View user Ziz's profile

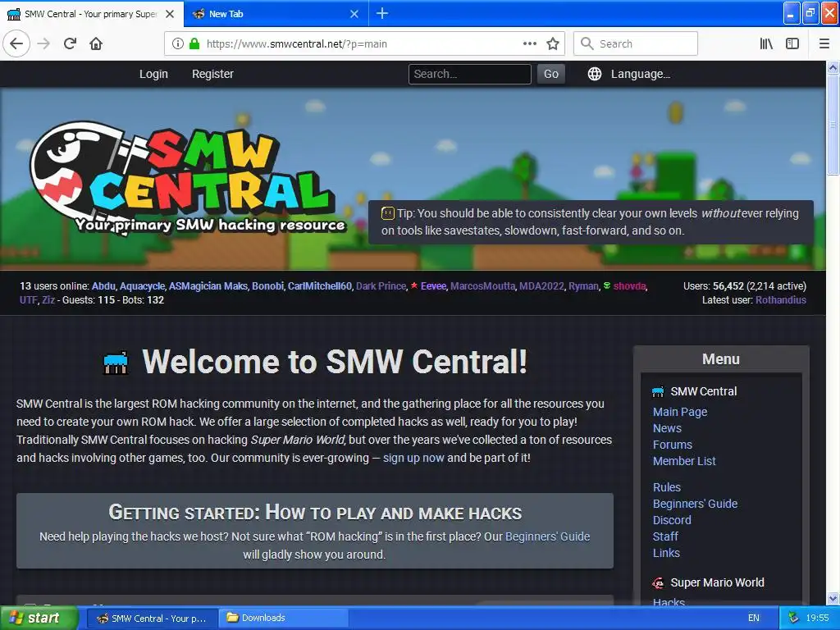point(48,300)
